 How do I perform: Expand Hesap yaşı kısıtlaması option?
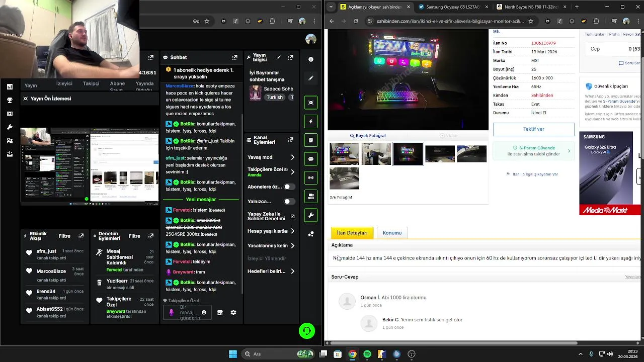tap(292, 231)
